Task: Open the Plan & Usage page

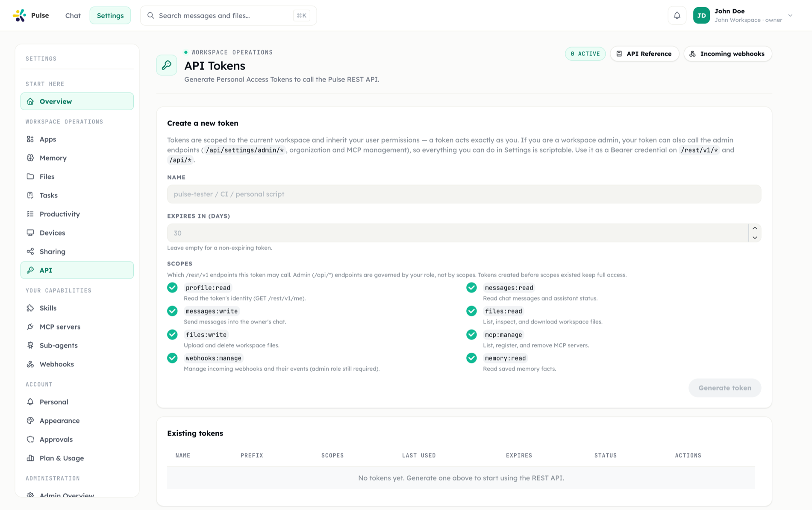Action: click(77, 458)
